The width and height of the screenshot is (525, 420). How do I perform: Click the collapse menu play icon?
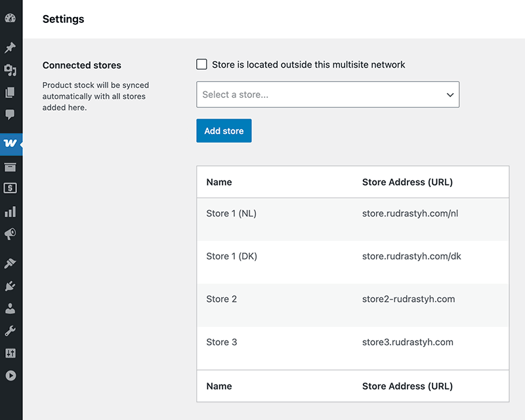(x=10, y=375)
